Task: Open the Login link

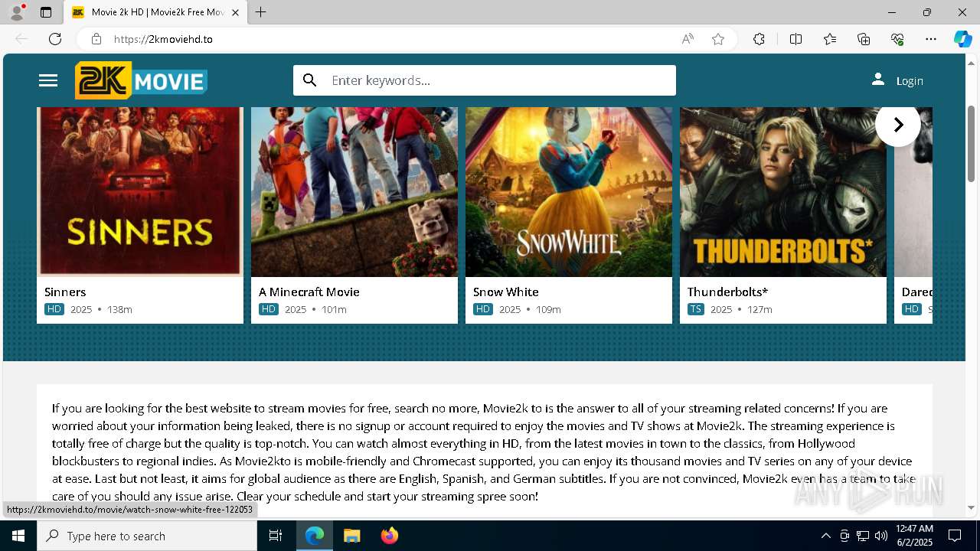Action: (x=910, y=81)
